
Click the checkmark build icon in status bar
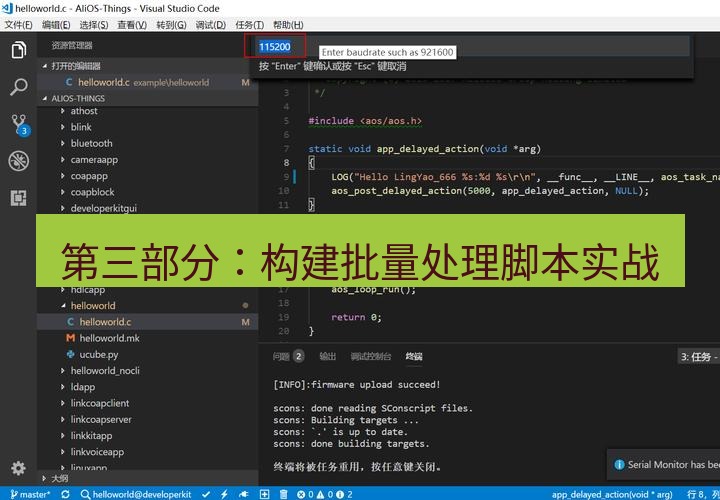(x=206, y=494)
